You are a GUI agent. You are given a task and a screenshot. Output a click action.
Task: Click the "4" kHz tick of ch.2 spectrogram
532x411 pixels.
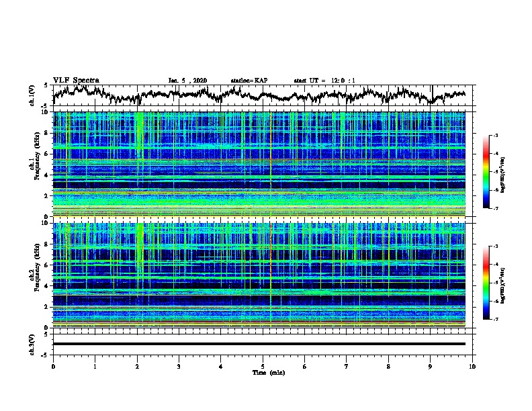[47, 286]
